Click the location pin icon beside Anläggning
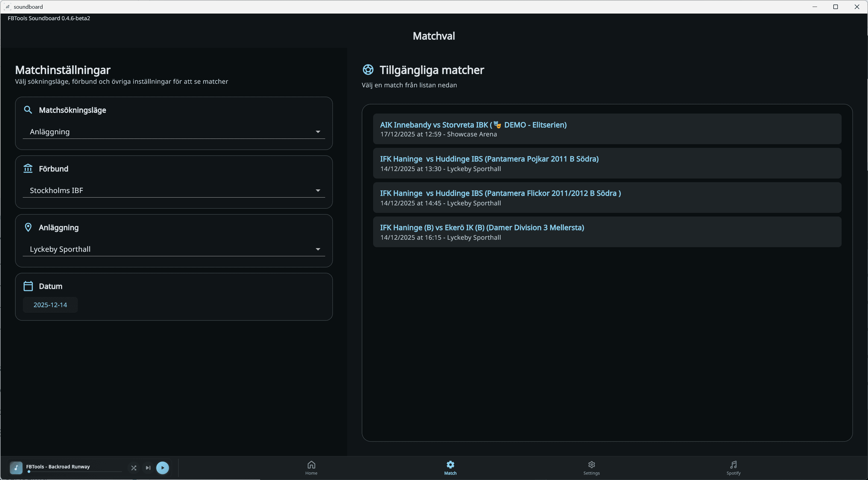This screenshot has width=868, height=480. point(28,228)
